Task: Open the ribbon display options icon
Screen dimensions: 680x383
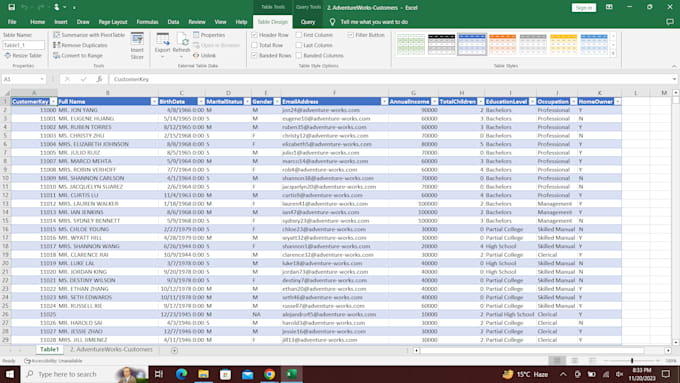Action: point(609,7)
